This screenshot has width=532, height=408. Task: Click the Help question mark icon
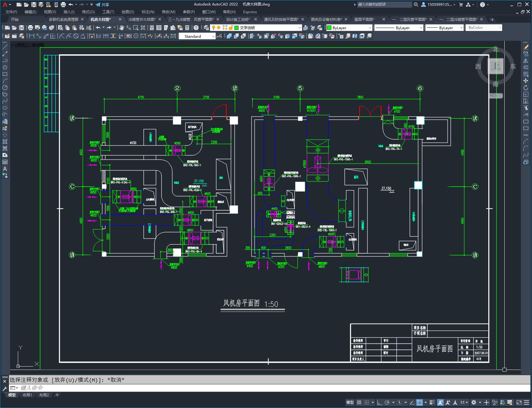(196, 28)
